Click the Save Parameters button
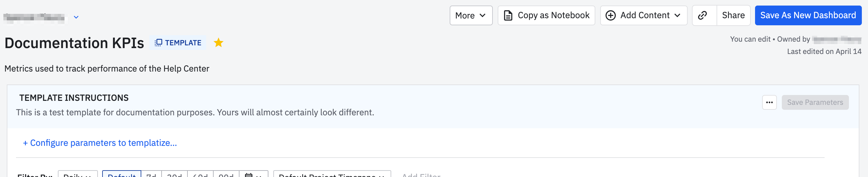Screen dimensions: 868x177 point(815,102)
